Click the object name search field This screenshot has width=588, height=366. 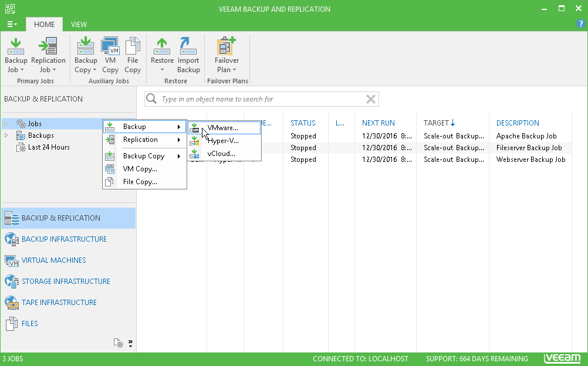click(x=262, y=99)
